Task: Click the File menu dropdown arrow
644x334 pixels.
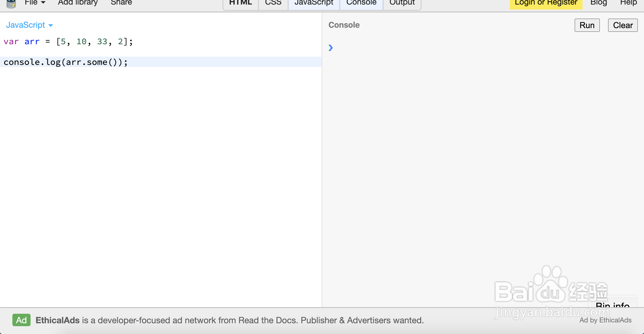Action: click(x=43, y=2)
